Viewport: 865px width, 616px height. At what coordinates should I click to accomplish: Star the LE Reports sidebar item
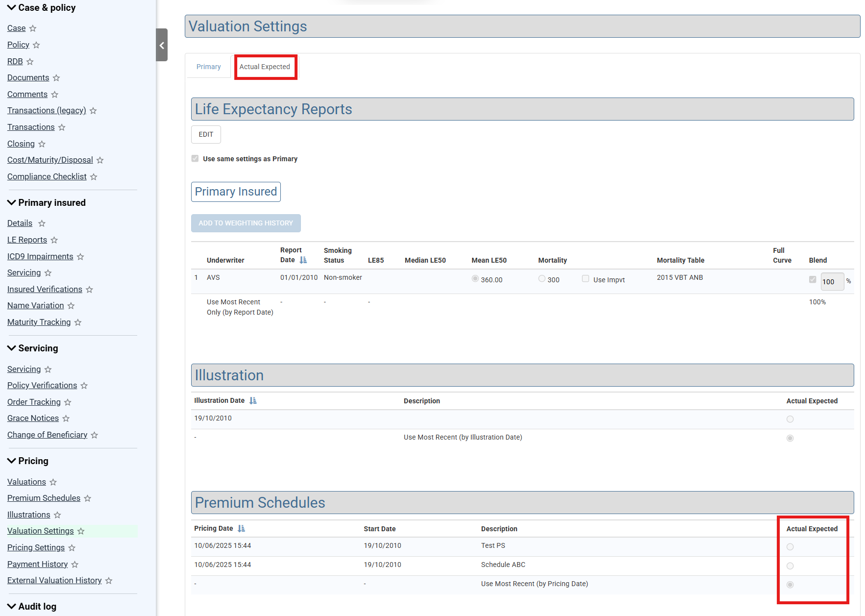point(54,240)
